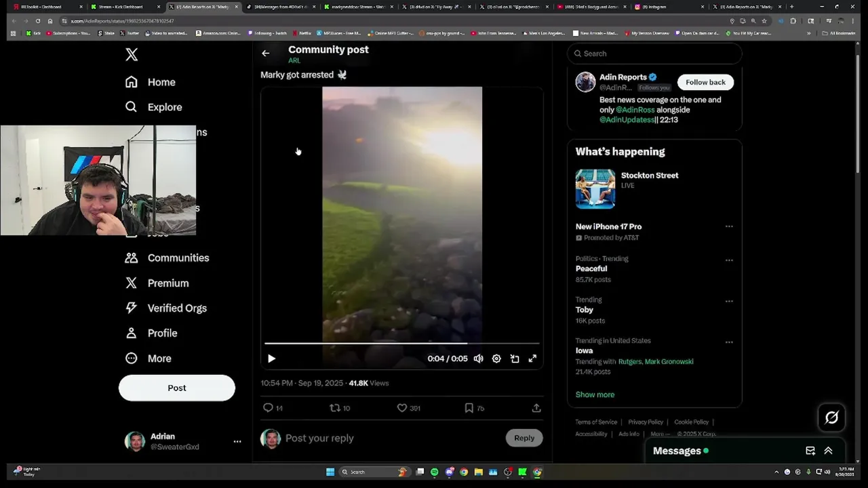Viewport: 868px width, 488px height.
Task: Open the Peaceful trending topic
Action: [591, 268]
